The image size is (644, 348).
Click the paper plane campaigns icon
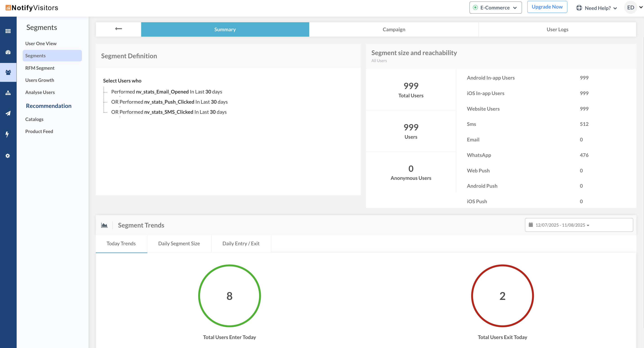(8, 113)
